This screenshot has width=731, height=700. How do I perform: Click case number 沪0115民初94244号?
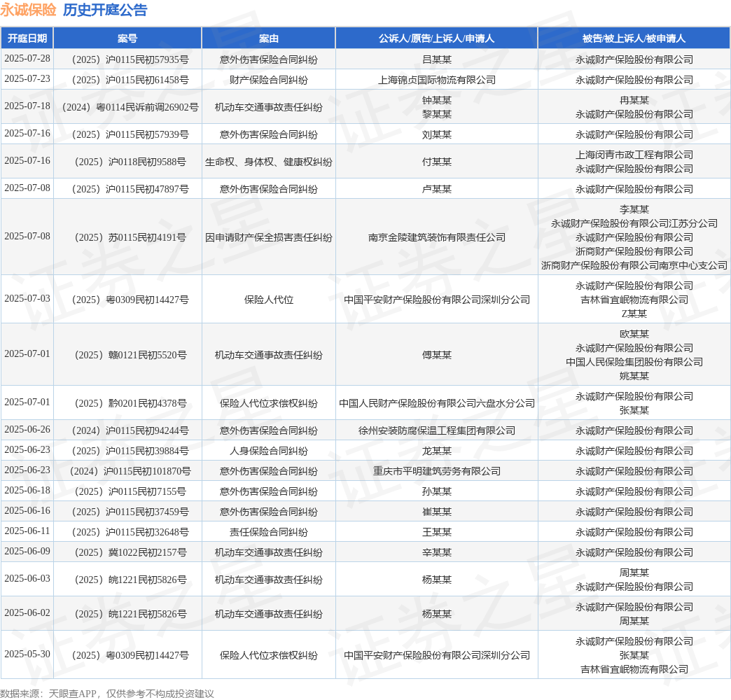pyautogui.click(x=130, y=430)
